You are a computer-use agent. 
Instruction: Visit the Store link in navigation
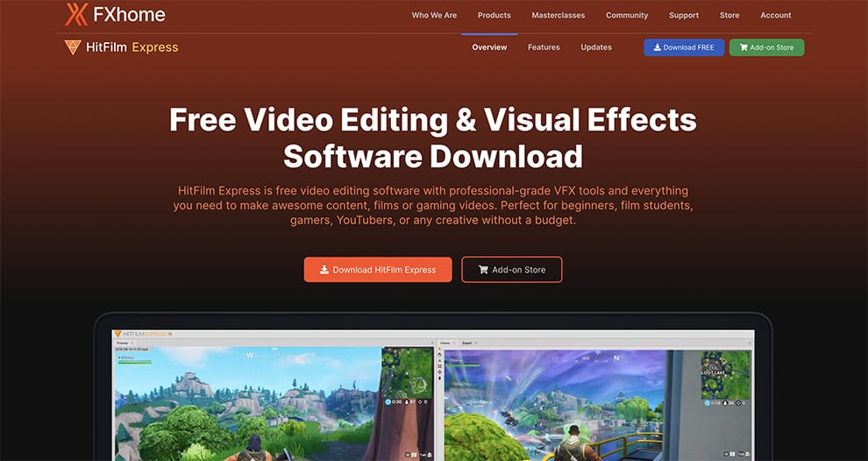click(729, 16)
